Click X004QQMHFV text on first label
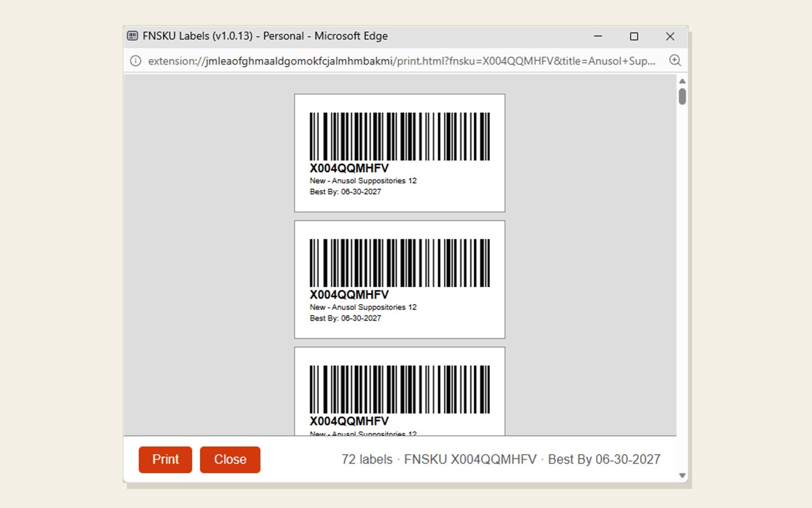The image size is (812, 508). click(349, 168)
